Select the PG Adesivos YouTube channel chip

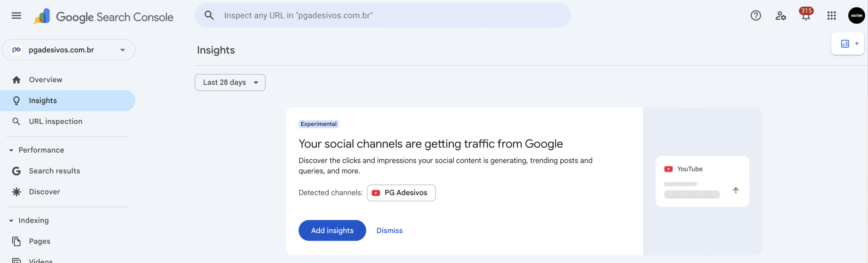pos(401,193)
